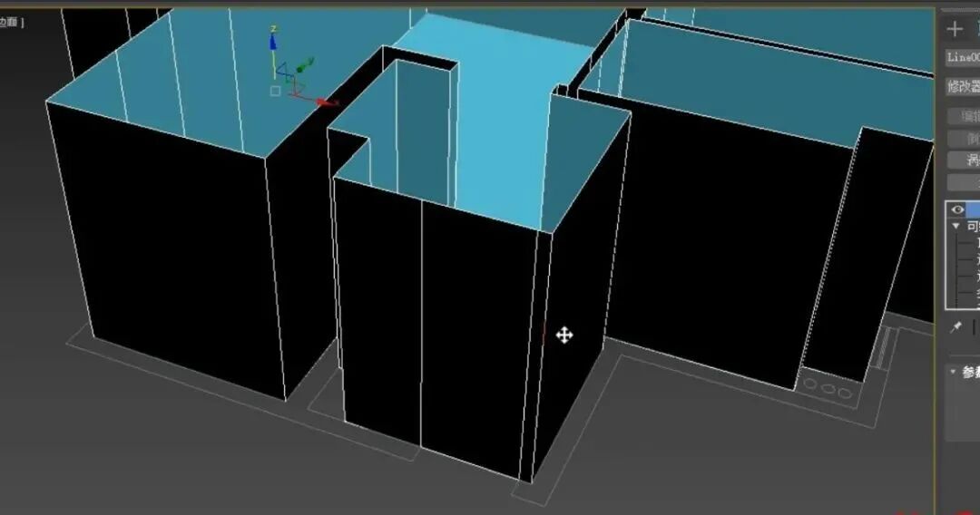The height and width of the screenshot is (515, 980).
Task: Collapse the editable object stack triangle
Action: (x=955, y=226)
